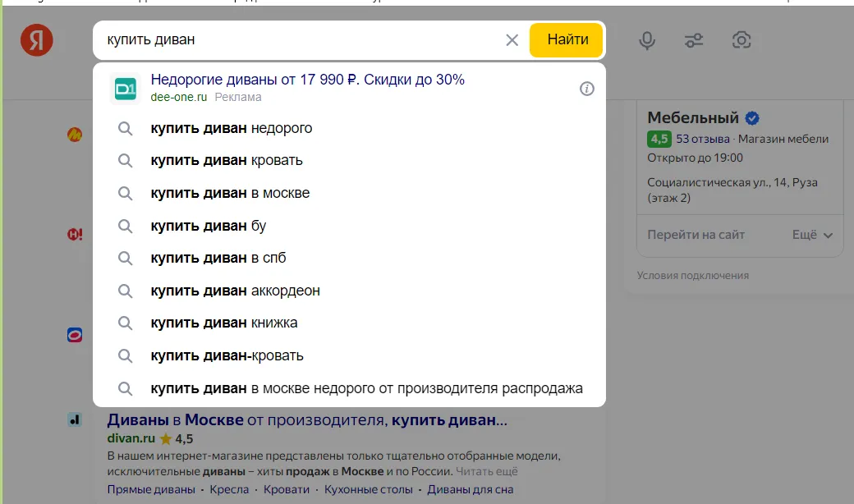The image size is (854, 504).
Task: Select suggestion купить диван книжка
Action: [349, 323]
